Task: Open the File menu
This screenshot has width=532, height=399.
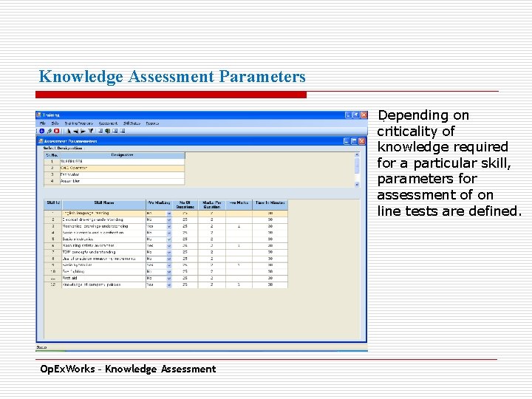Action: [42, 123]
